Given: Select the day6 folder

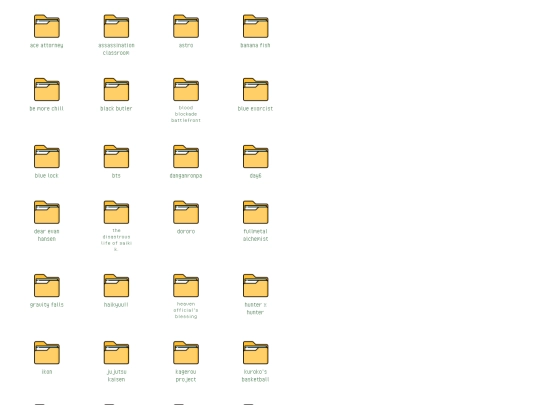Looking at the screenshot, I should [x=256, y=157].
